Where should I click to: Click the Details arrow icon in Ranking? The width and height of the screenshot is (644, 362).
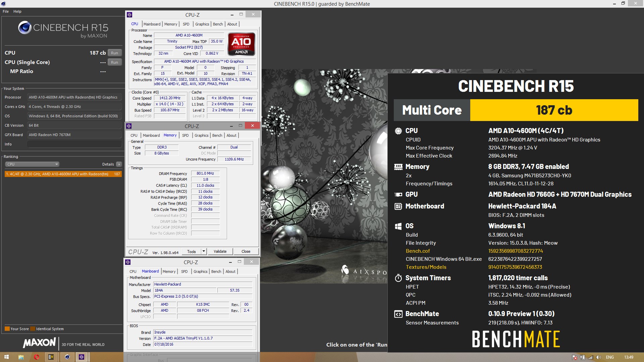point(119,164)
